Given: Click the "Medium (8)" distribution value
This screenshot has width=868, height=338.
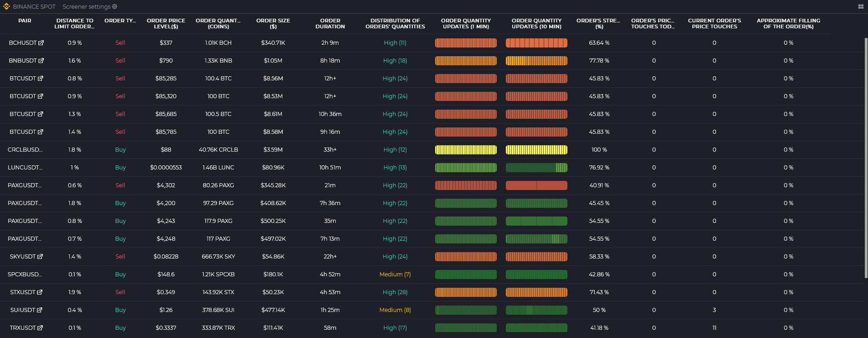Looking at the screenshot, I should click(x=395, y=310).
